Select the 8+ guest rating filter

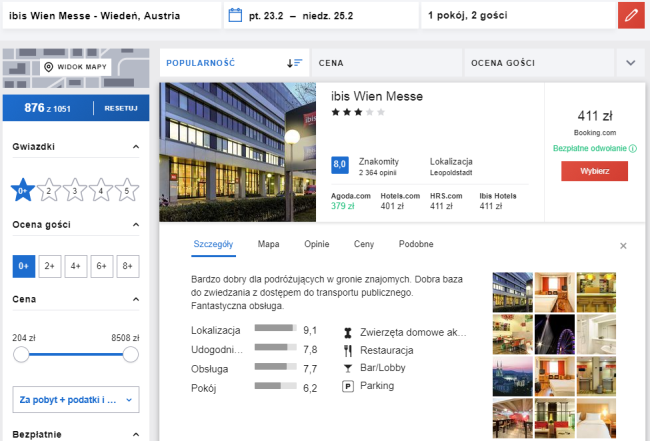tap(128, 266)
